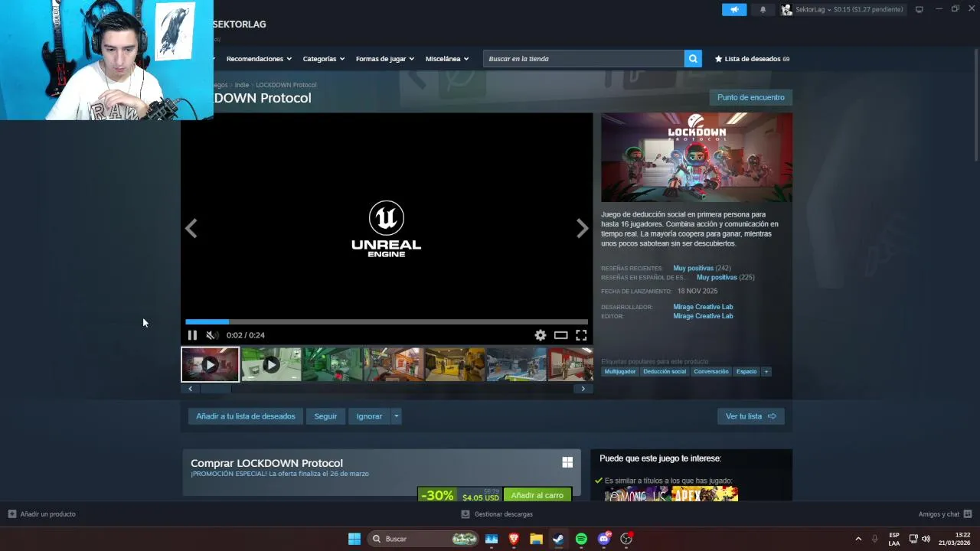
Task: Open the taskbar clock and date
Action: point(955,539)
